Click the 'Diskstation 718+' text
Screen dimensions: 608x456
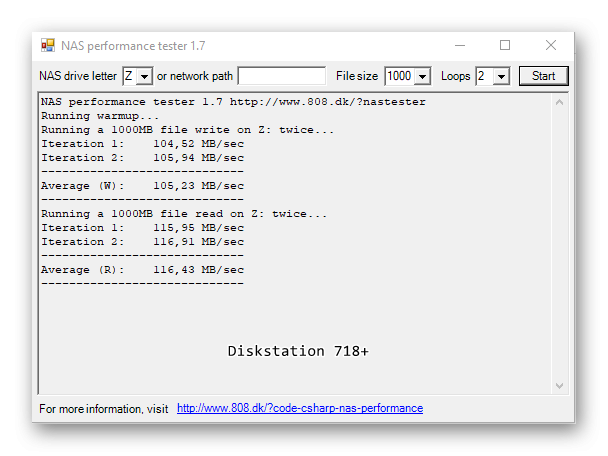(x=298, y=351)
